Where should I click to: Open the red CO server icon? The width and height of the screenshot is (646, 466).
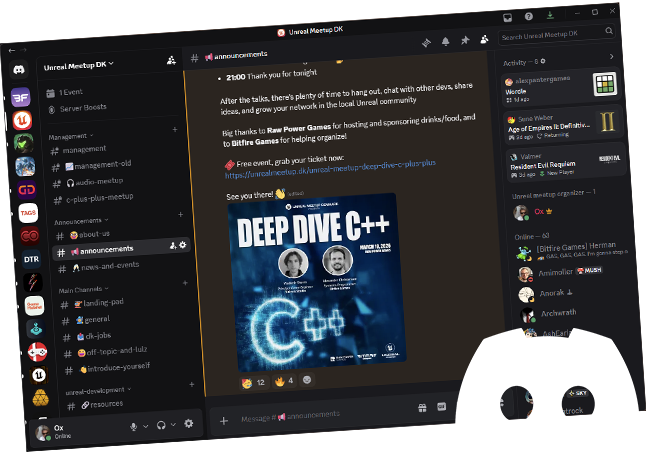[x=30, y=236]
